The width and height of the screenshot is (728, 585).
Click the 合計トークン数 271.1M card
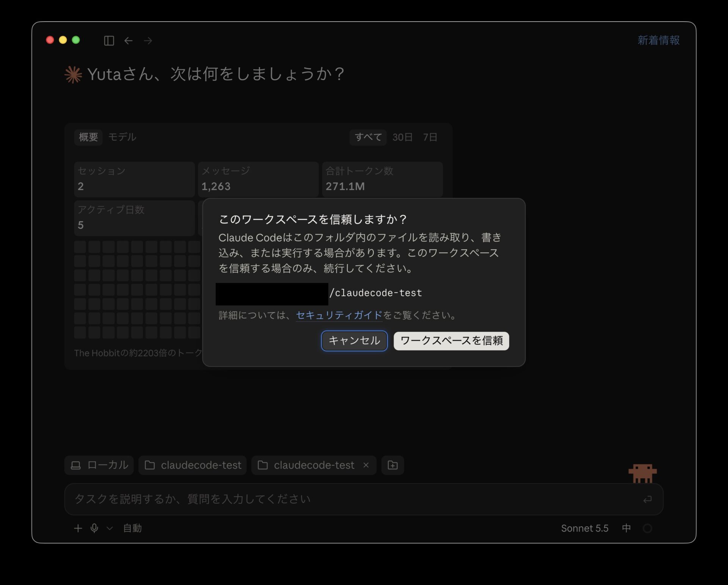[382, 179]
